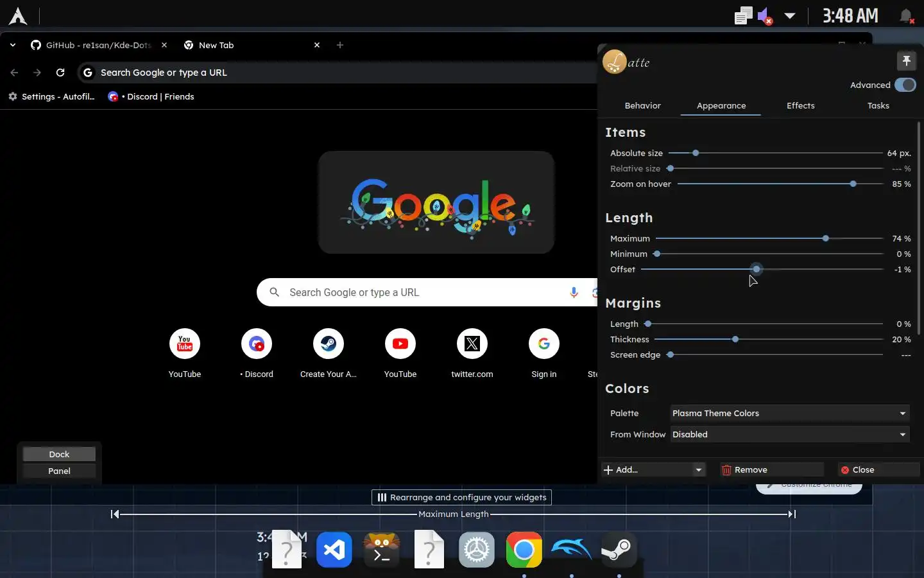This screenshot has height=578, width=924.
Task: Click the Google holiday lights doodle
Action: 436,202
